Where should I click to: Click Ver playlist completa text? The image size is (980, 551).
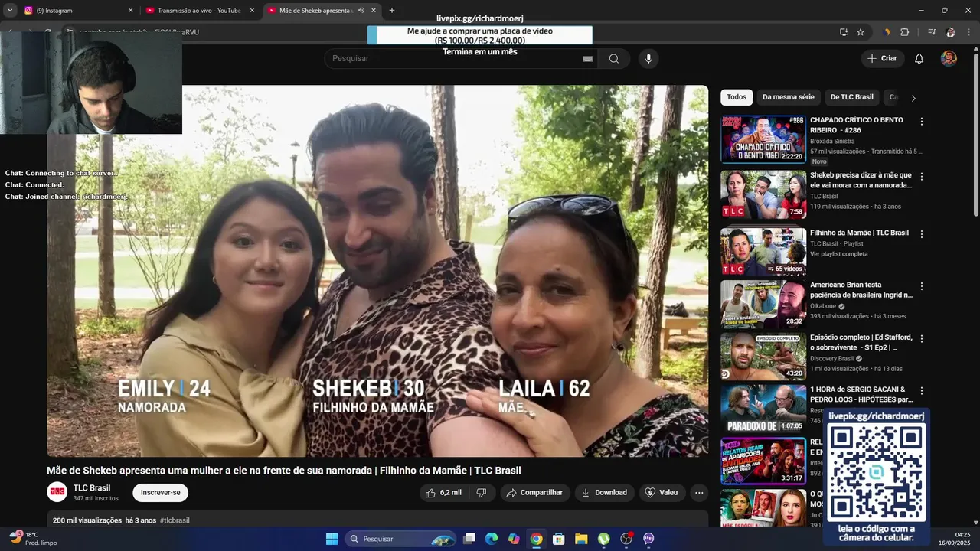[x=839, y=254]
